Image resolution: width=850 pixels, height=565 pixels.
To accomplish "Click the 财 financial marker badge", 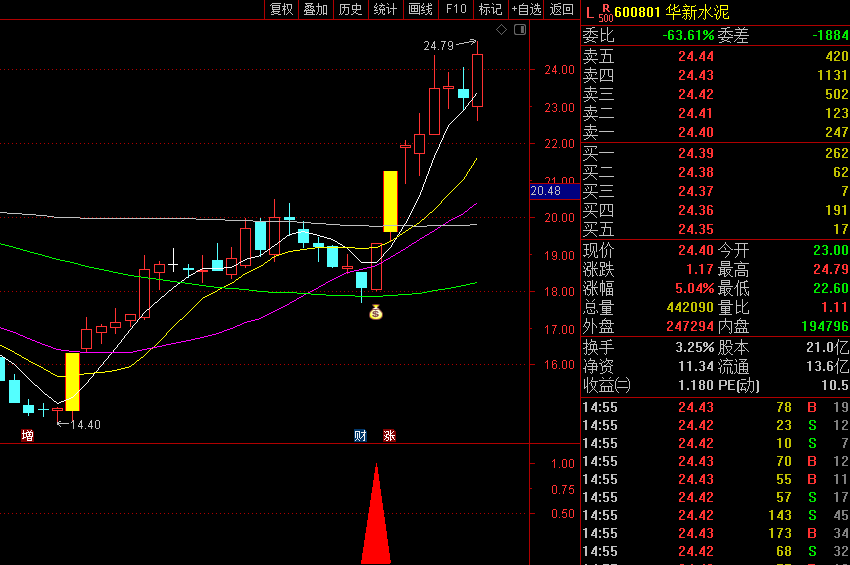I will (360, 435).
